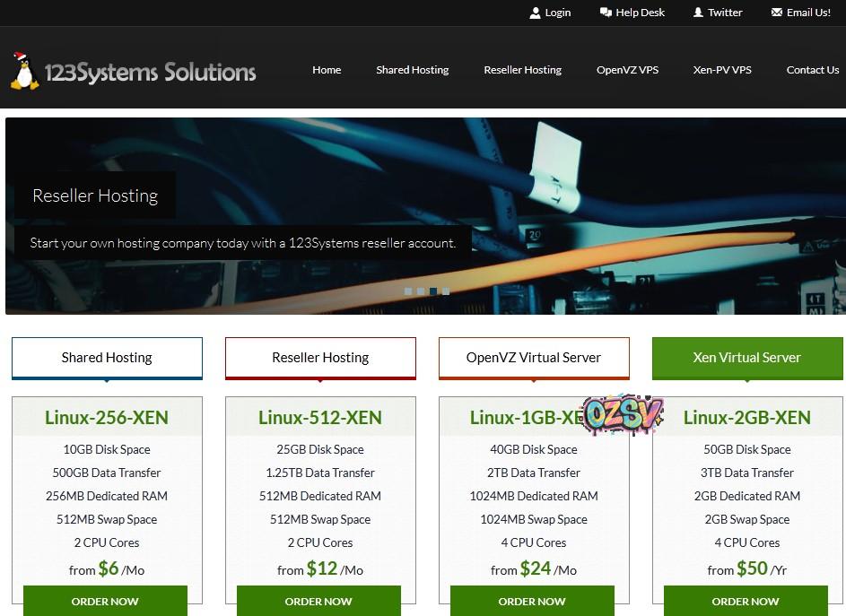This screenshot has height=616, width=846.
Task: Click the $12 /Mo price text
Action: coord(320,569)
